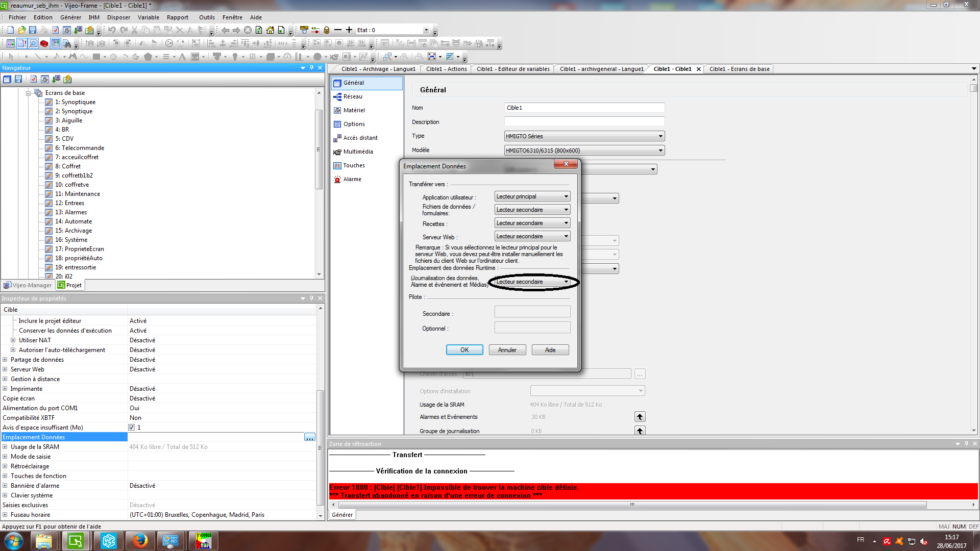Image resolution: width=980 pixels, height=551 pixels.
Task: Expand the Utiliser NAT property
Action: pyautogui.click(x=13, y=340)
